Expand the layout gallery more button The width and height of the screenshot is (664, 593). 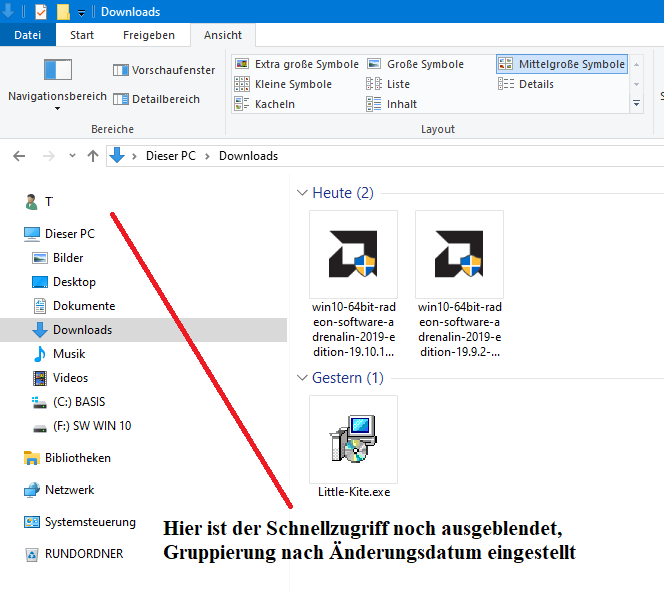tap(636, 103)
